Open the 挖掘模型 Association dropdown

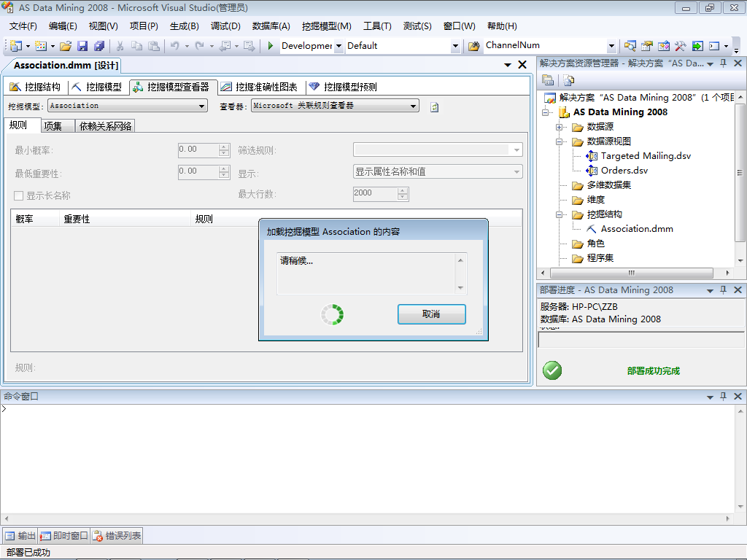202,106
